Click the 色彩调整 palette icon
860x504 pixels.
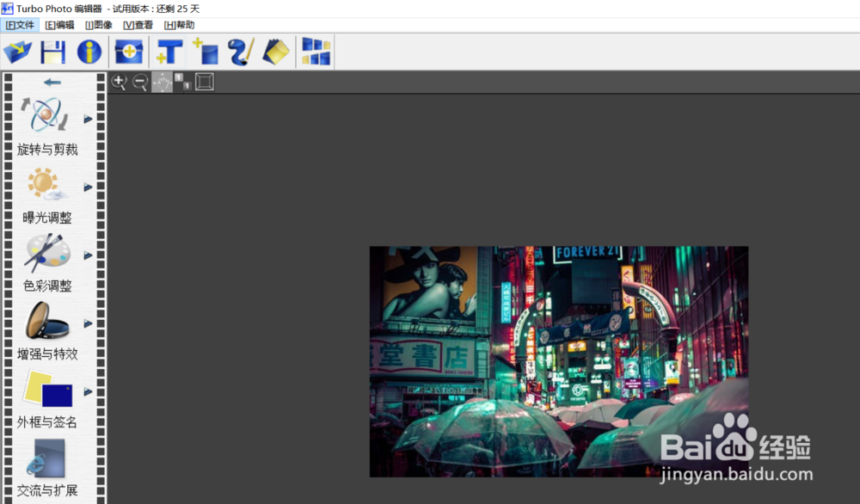[47, 252]
